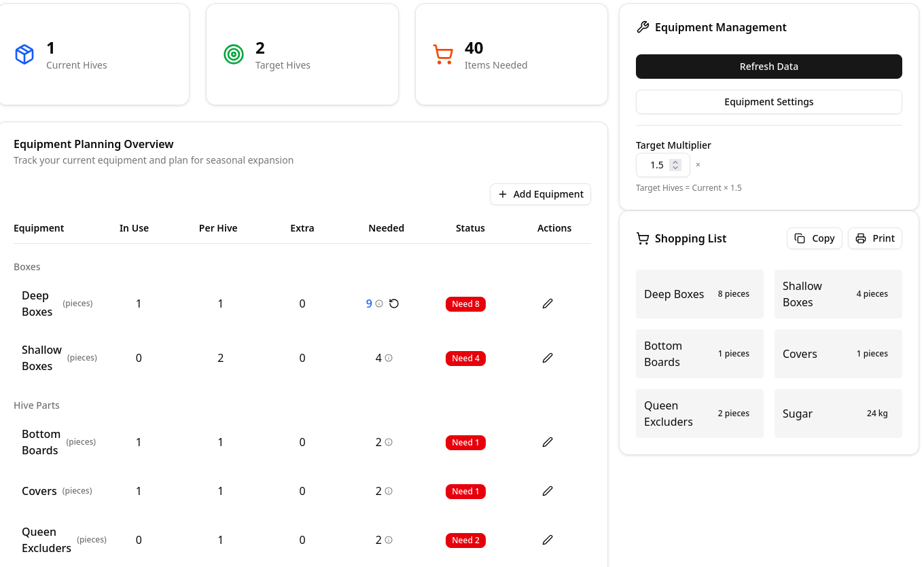This screenshot has height=567, width=924.
Task: Click the pencil icon to edit Queen Excluders
Action: (548, 540)
